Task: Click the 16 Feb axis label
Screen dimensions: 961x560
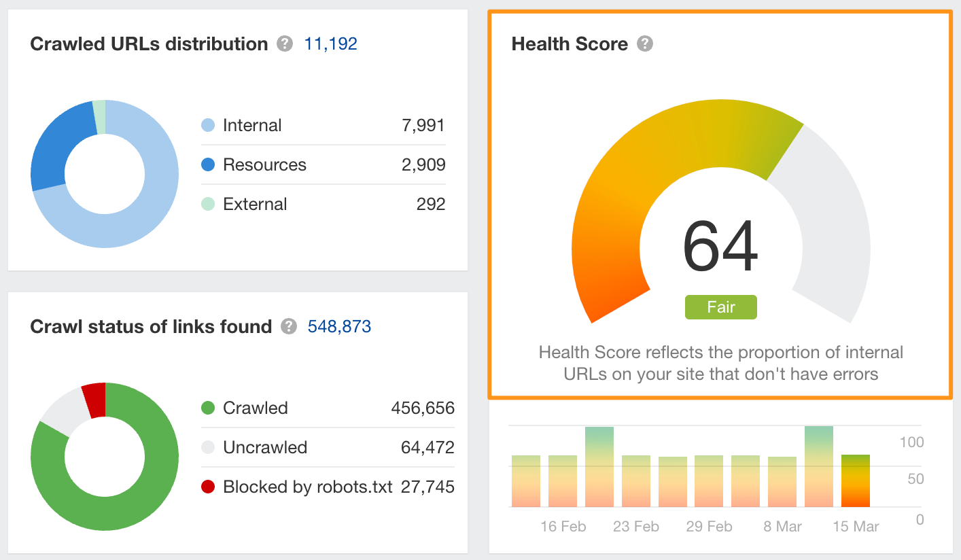Action: coord(563,527)
